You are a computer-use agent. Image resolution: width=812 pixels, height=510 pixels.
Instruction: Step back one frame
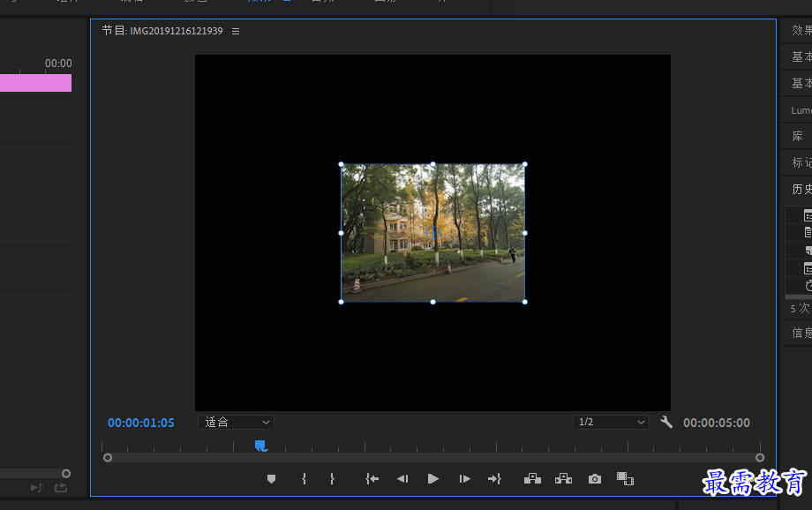click(x=402, y=479)
